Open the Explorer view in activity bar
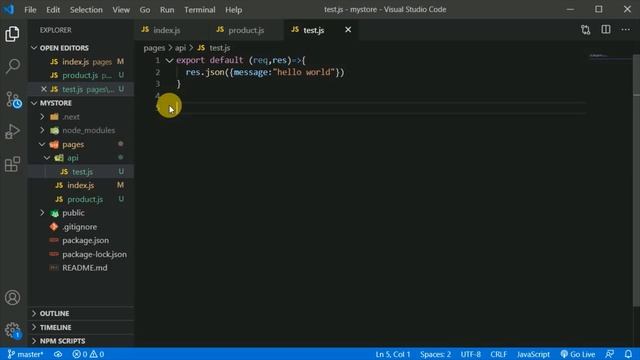This screenshot has height=360, width=640. (12, 34)
